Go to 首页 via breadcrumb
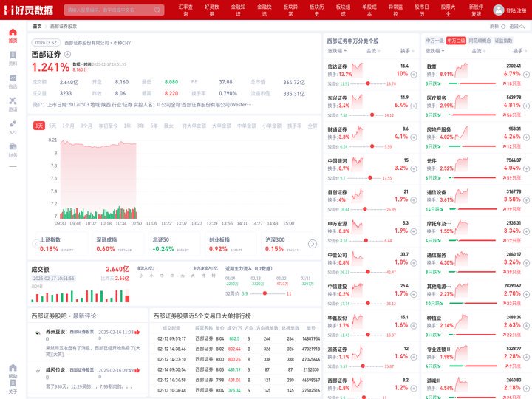Image resolution: width=532 pixels, height=399 pixels. (x=37, y=27)
